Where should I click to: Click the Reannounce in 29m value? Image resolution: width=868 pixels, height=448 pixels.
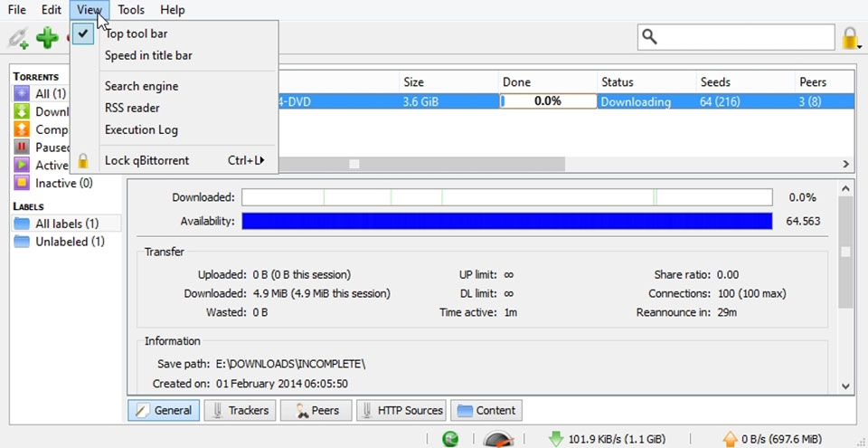(x=727, y=312)
